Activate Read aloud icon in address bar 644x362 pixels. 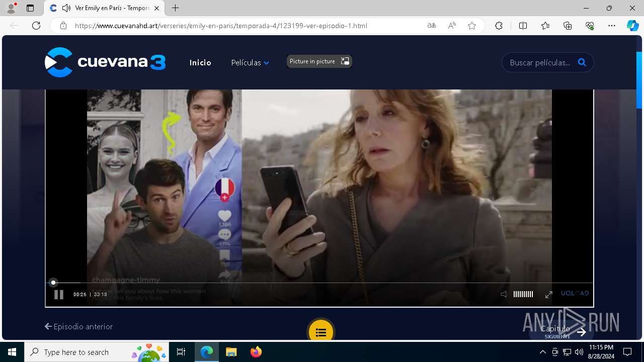(452, 26)
